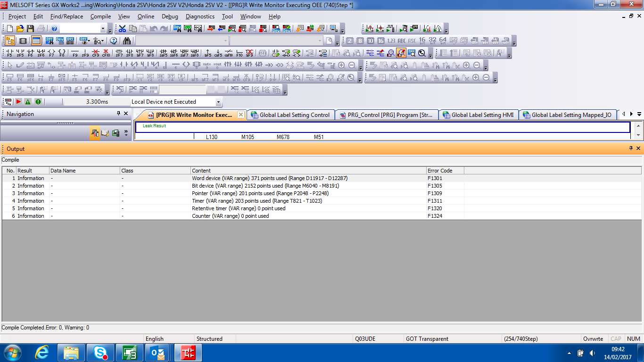644x362 pixels.
Task: Toggle the Navigation window view button
Action: [10, 41]
